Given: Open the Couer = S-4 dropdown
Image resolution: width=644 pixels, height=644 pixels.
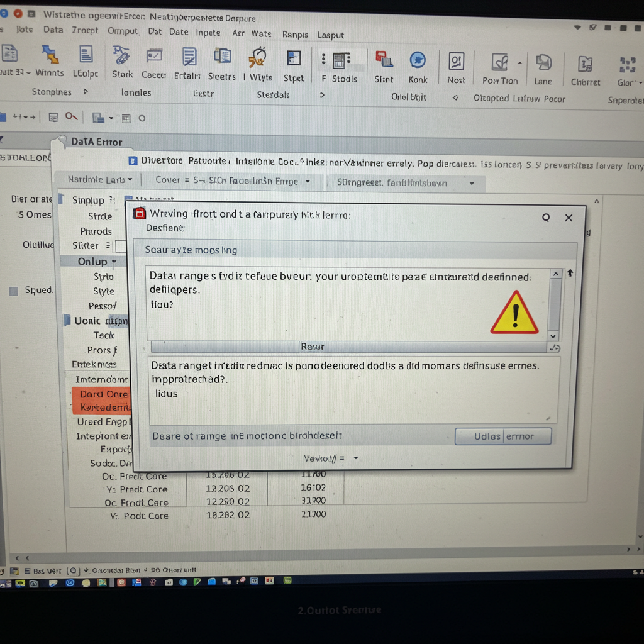Looking at the screenshot, I should (233, 180).
